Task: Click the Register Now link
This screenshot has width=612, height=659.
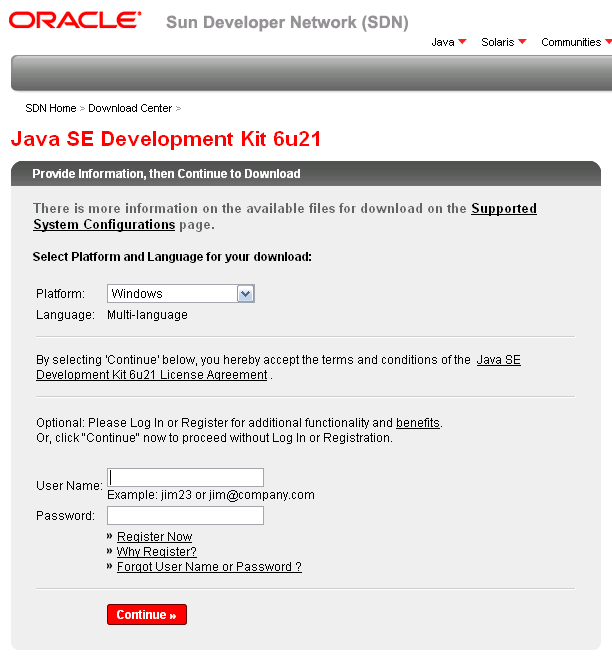Action: pyautogui.click(x=154, y=536)
